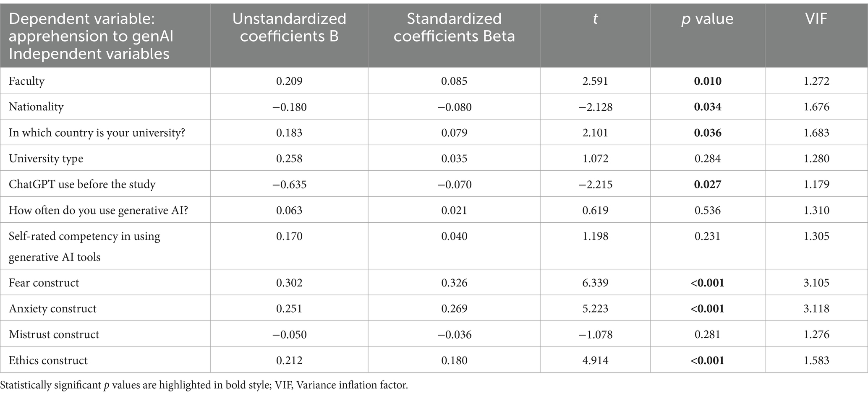Click the 'Standardized coefficients Beta' column header
The width and height of the screenshot is (868, 396).
(454, 28)
